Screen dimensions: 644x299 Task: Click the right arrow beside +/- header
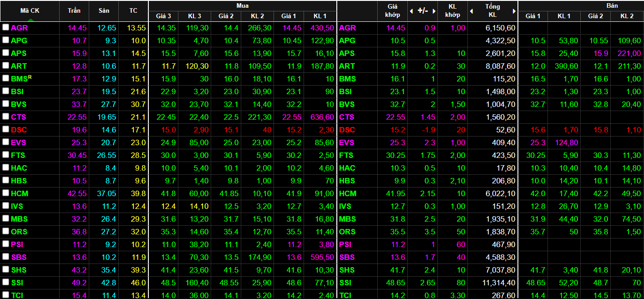coord(434,11)
